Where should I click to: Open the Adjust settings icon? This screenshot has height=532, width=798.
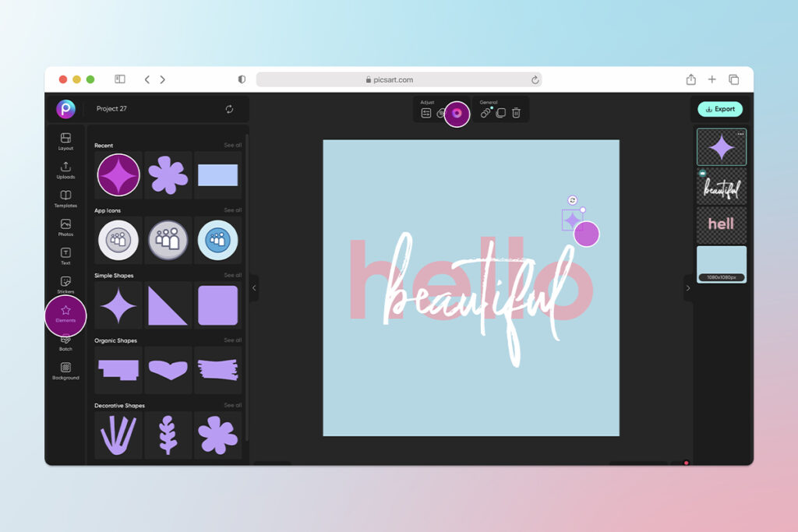click(426, 114)
